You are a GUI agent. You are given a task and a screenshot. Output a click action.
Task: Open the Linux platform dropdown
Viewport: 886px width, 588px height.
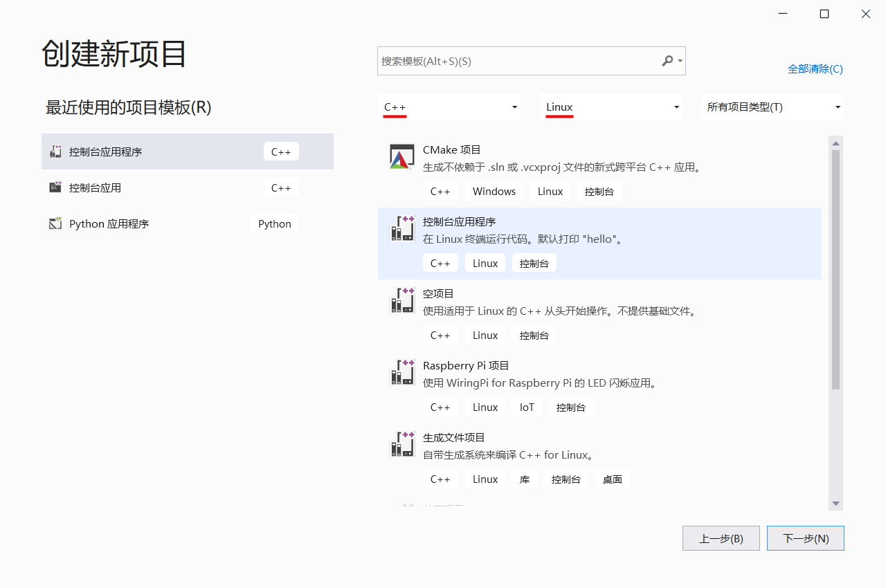coord(611,107)
